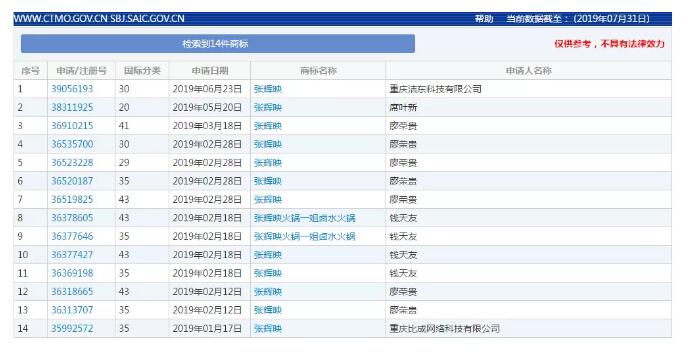Image resolution: width=688 pixels, height=364 pixels.
Task: Open registration number 36378605
Action: (72, 218)
